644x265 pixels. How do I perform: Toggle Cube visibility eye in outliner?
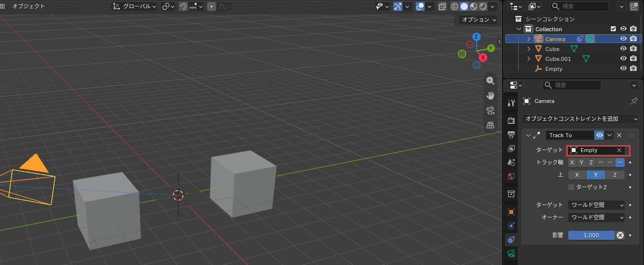624,49
